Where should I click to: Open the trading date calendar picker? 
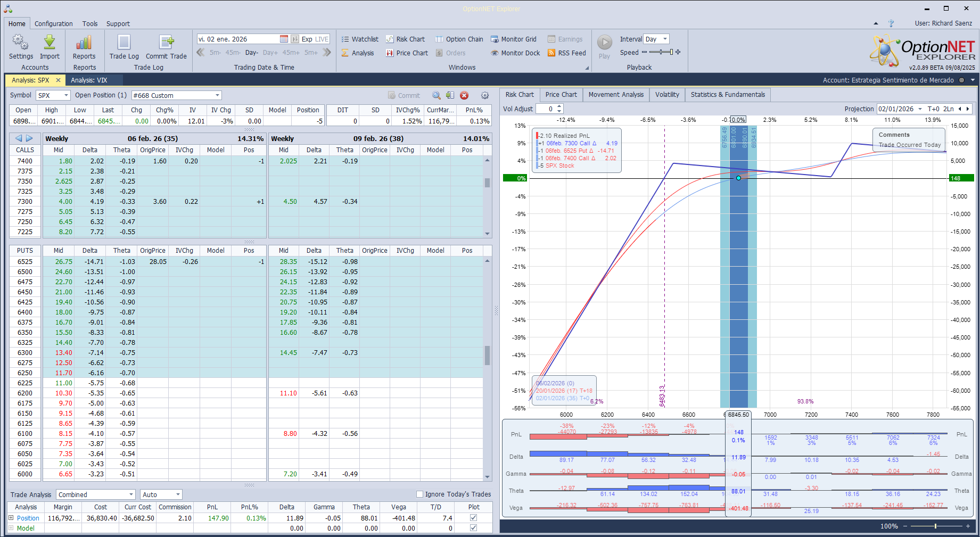pyautogui.click(x=284, y=39)
